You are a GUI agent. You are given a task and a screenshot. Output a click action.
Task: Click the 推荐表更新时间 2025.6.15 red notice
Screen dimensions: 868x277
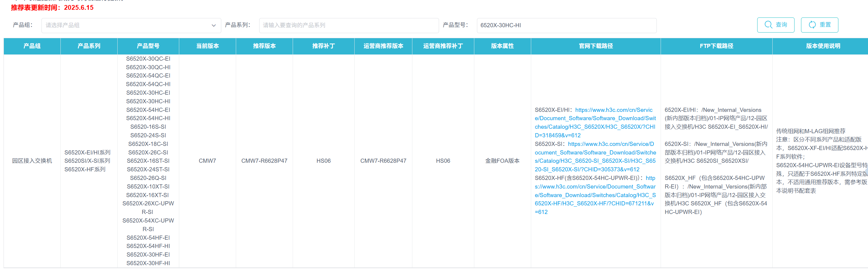52,8
